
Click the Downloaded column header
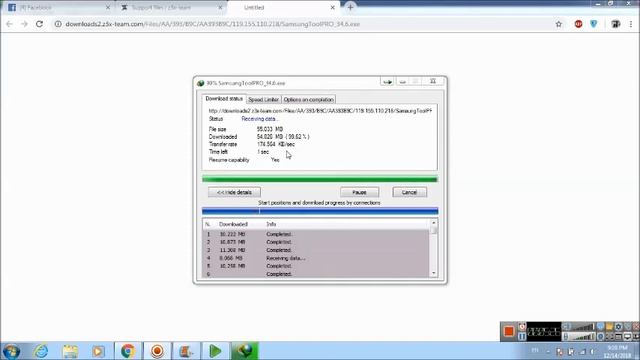click(233, 224)
